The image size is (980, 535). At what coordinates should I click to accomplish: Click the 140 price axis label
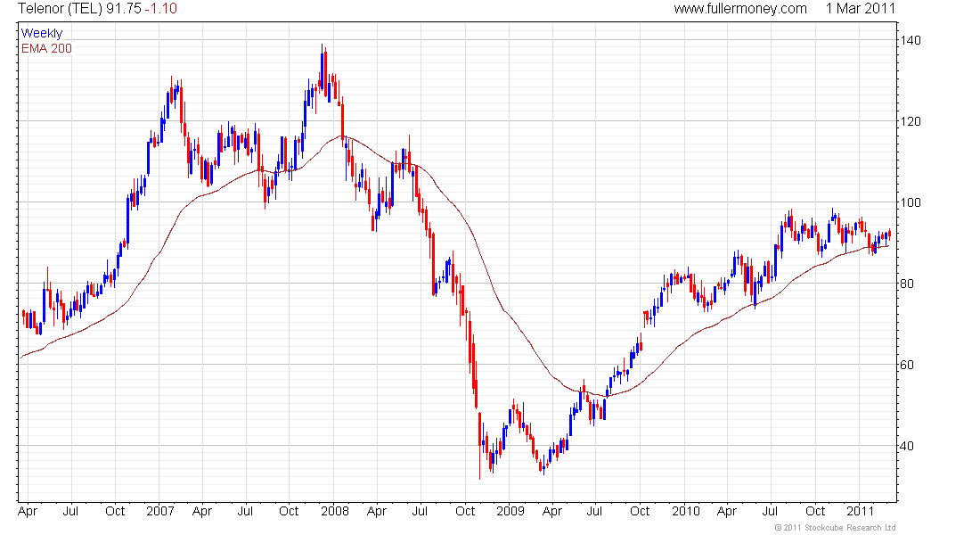910,40
